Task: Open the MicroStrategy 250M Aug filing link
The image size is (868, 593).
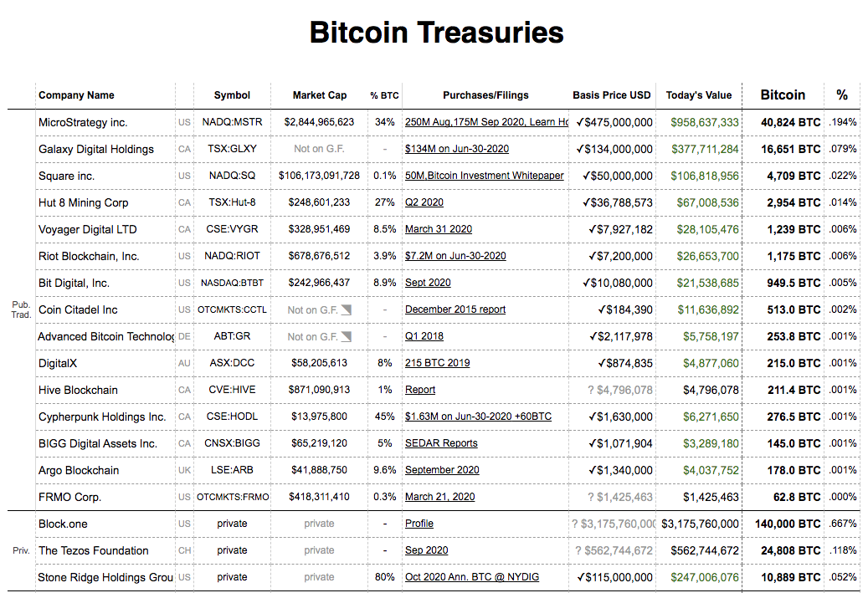Action: coord(486,122)
